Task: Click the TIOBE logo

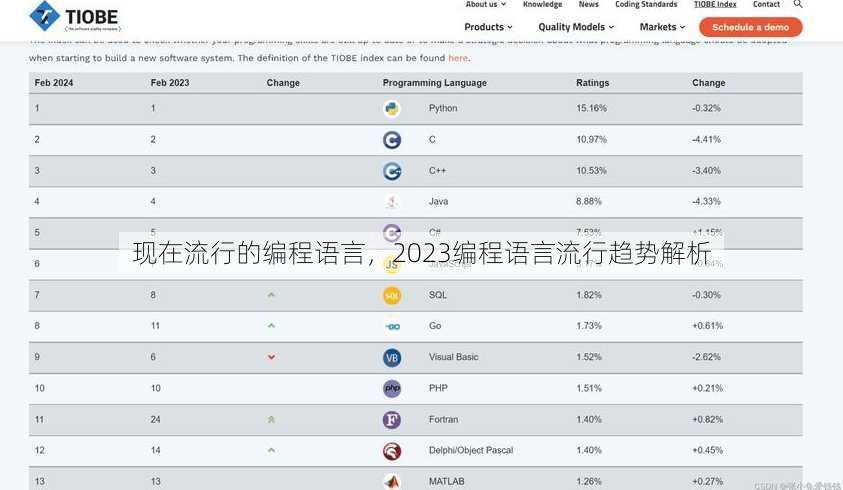Action: (x=75, y=17)
